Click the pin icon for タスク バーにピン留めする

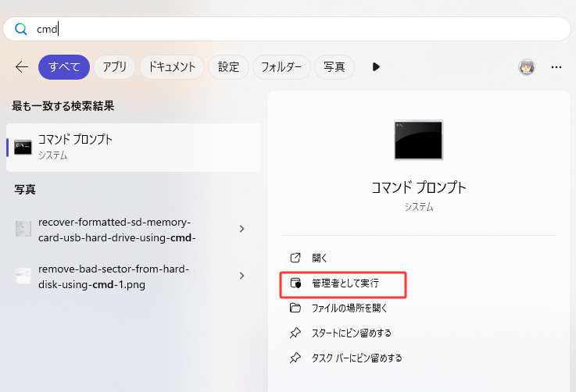tap(295, 358)
